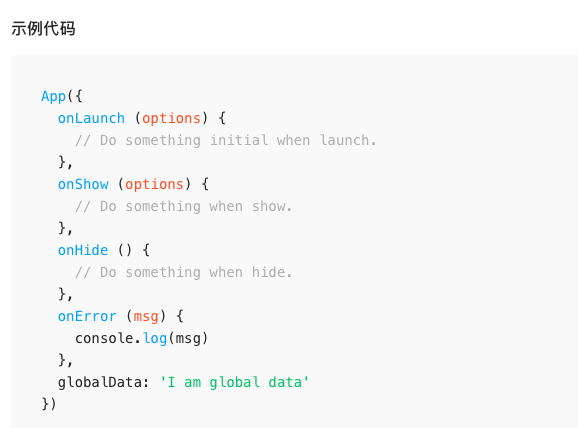
Task: Click the closing }) of App
Action: pyautogui.click(x=49, y=404)
